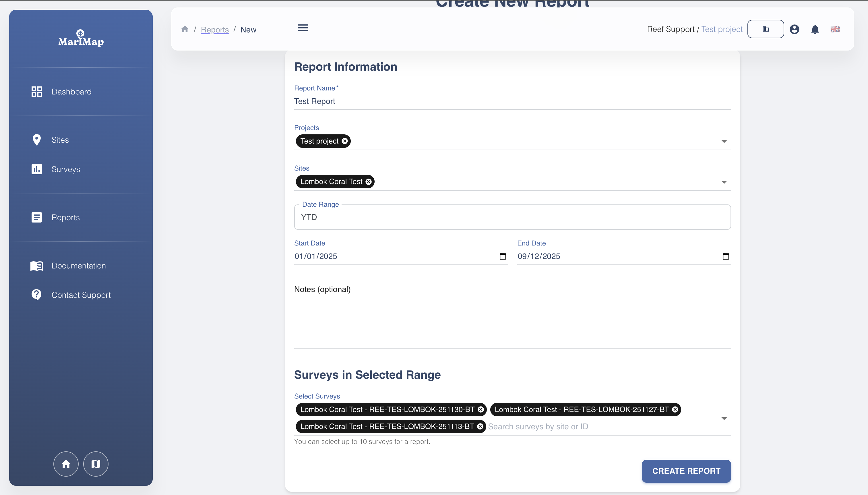Image resolution: width=868 pixels, height=495 pixels.
Task: Click the organization building icon button
Action: click(x=766, y=29)
